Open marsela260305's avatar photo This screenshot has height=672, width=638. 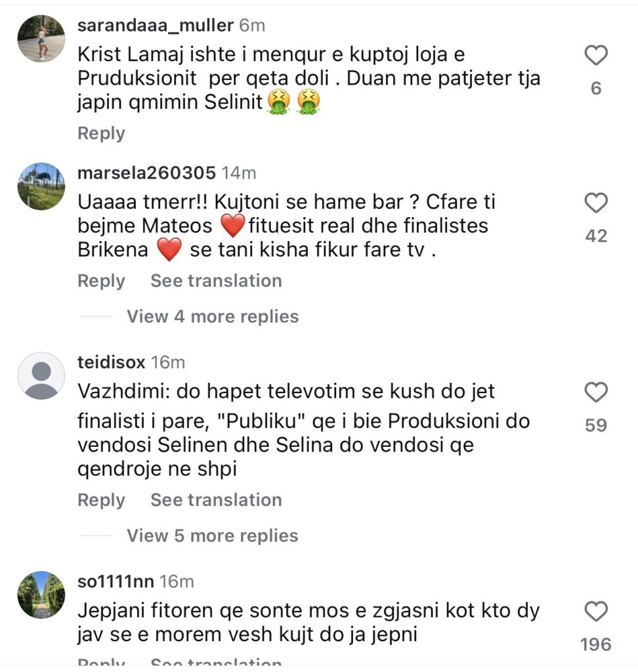pos(41,186)
